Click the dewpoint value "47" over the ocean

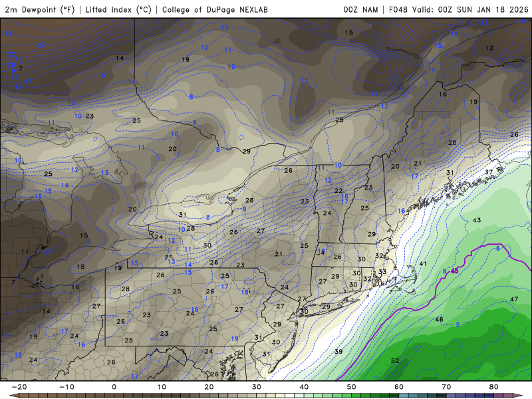click(x=514, y=299)
